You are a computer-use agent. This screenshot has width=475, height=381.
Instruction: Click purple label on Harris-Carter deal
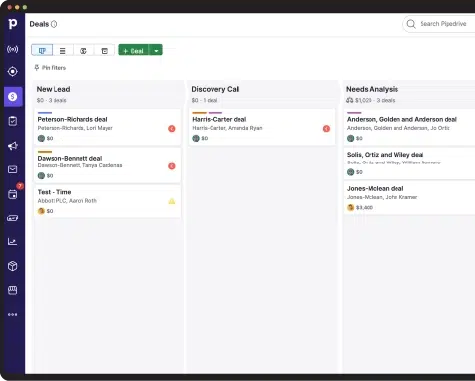(x=215, y=113)
